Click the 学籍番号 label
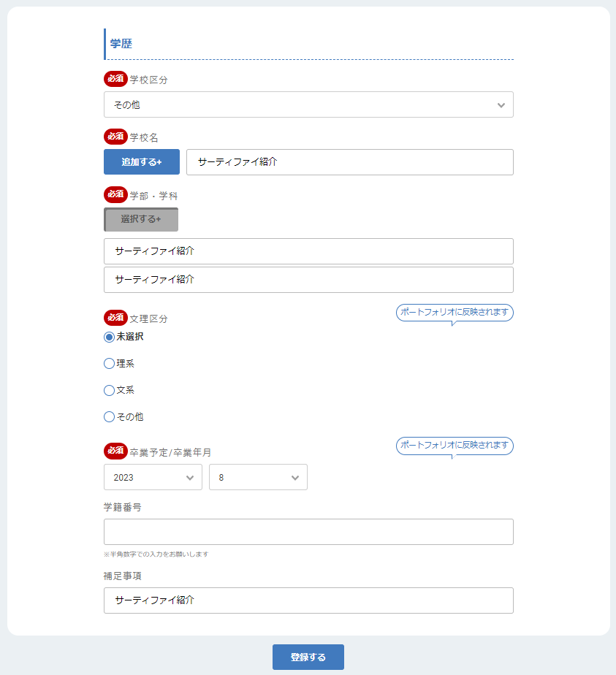The height and width of the screenshot is (675, 616). (122, 507)
